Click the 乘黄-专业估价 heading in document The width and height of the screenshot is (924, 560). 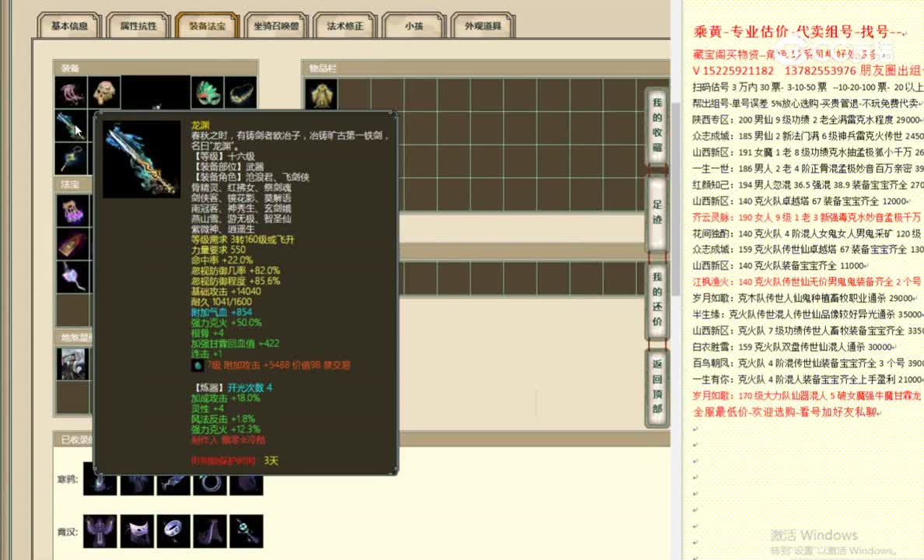(797, 32)
